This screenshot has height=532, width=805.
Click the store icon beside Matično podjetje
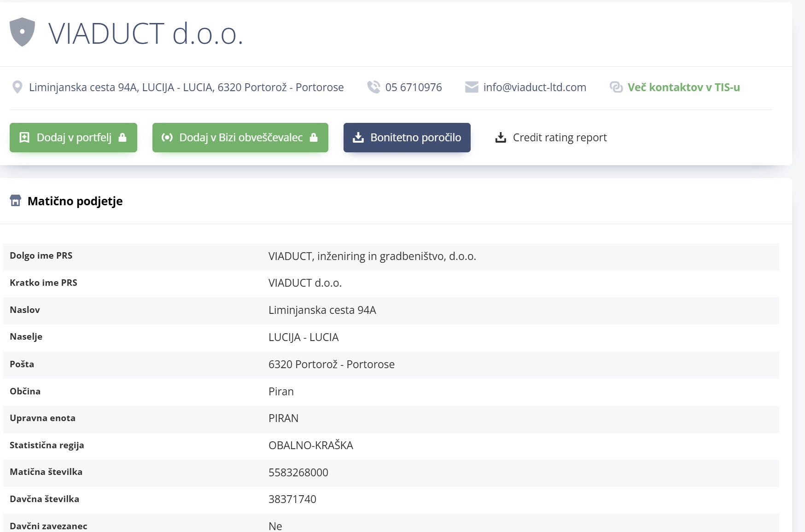click(16, 201)
